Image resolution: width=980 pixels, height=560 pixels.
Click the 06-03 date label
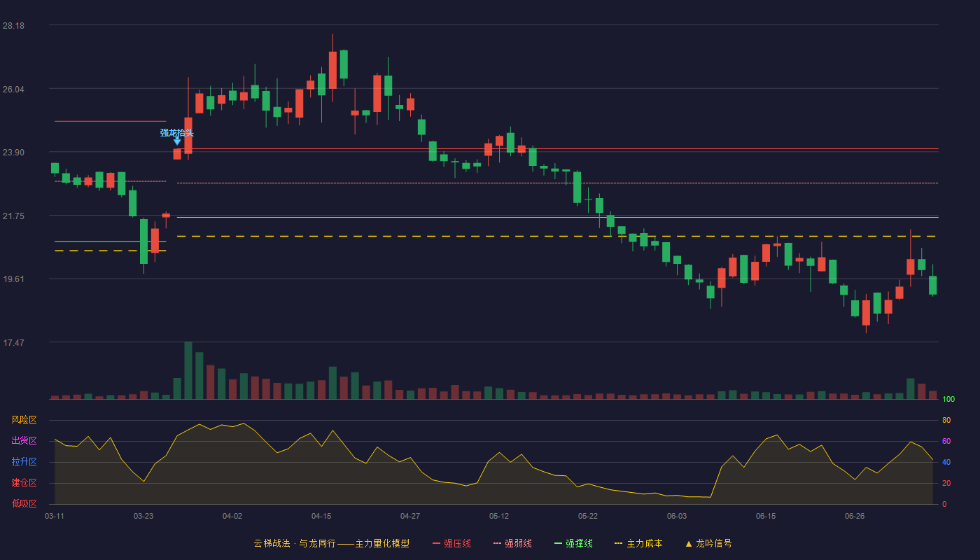[x=677, y=516]
